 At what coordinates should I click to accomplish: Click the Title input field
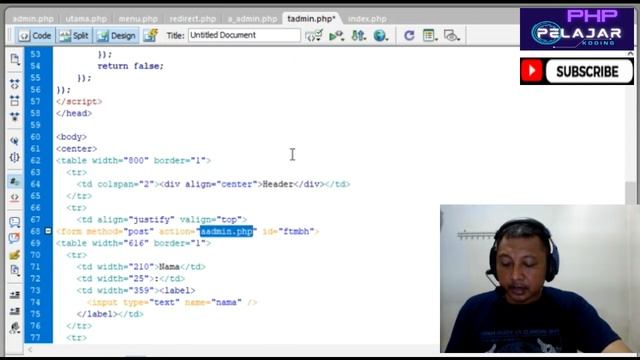click(x=244, y=35)
